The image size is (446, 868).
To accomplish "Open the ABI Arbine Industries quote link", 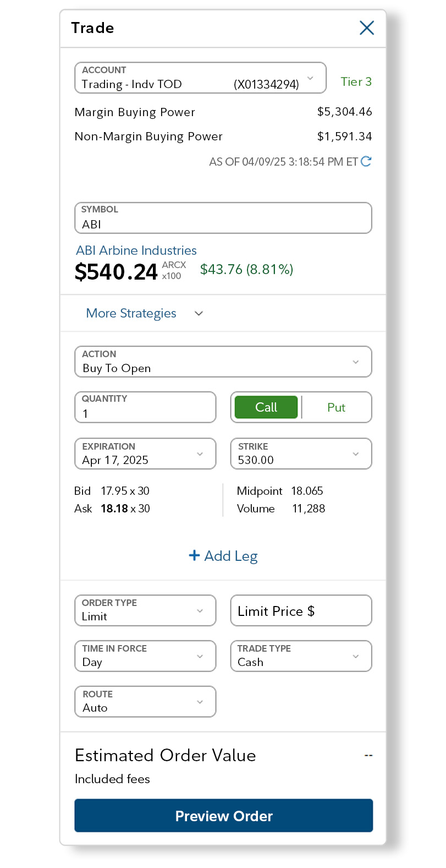I will [136, 250].
